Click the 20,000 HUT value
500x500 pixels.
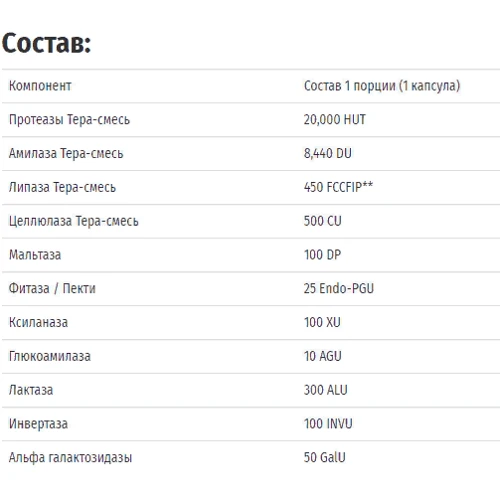pyautogui.click(x=334, y=120)
